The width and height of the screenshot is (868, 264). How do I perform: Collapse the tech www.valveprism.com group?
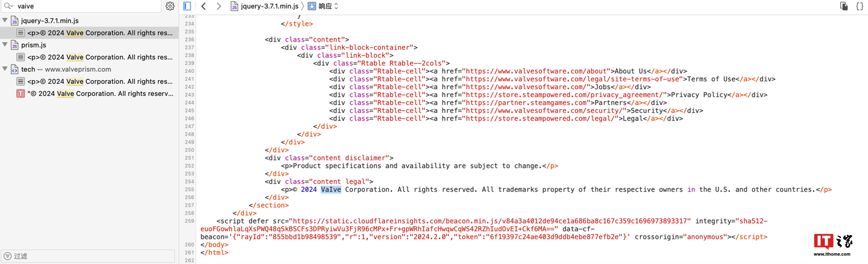click(5, 69)
